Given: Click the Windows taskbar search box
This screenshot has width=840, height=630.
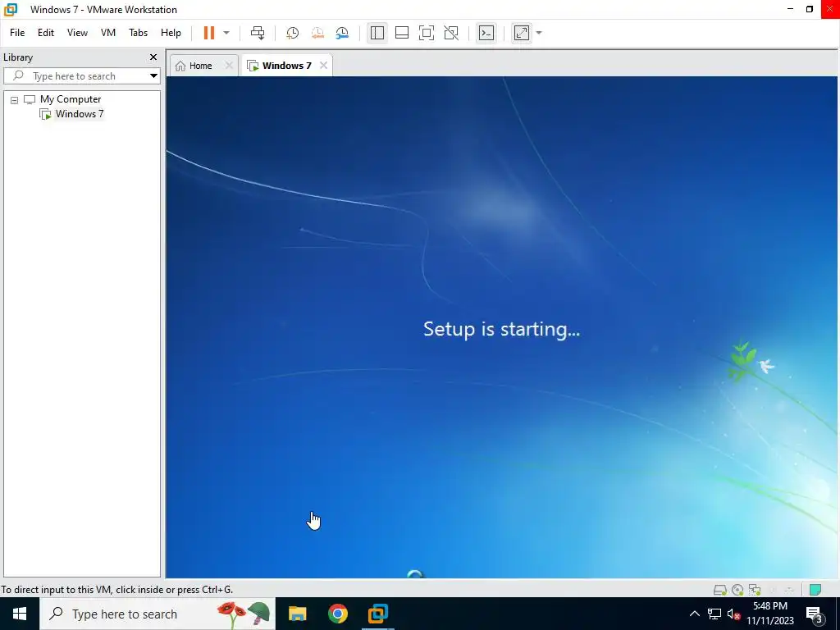Looking at the screenshot, I should 157,614.
